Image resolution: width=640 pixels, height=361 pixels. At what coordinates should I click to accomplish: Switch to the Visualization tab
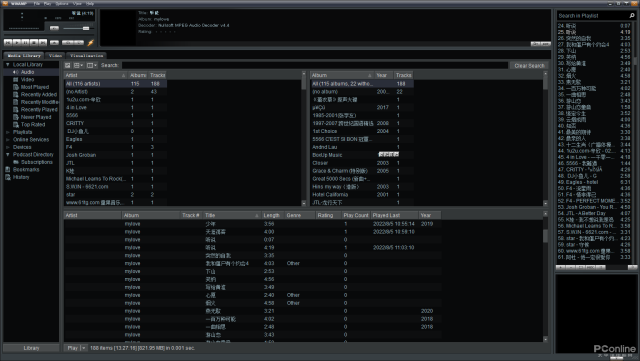87,56
